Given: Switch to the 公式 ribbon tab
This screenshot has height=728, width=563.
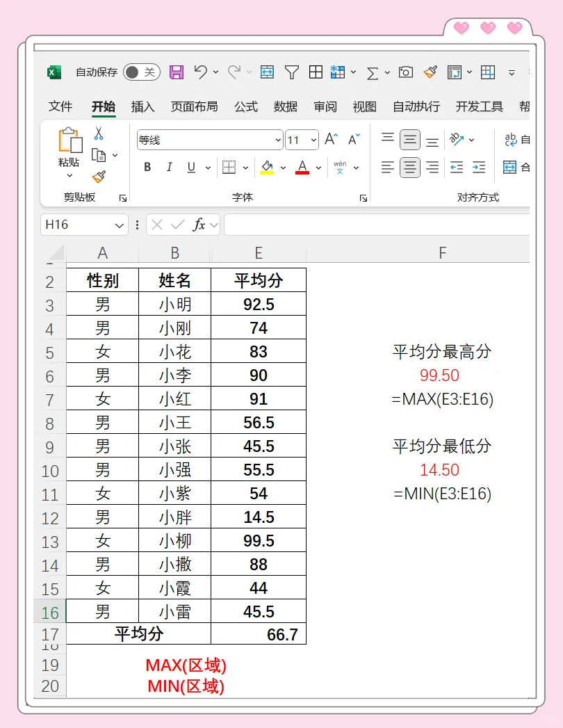Looking at the screenshot, I should [246, 106].
